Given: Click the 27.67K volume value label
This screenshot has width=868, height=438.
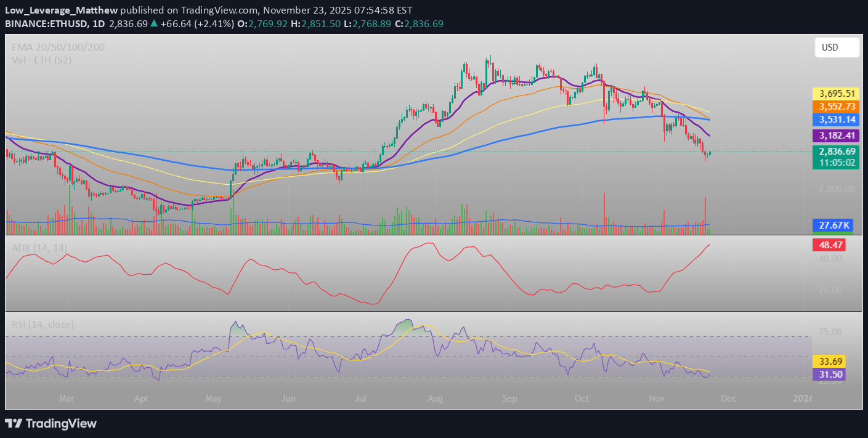Looking at the screenshot, I should click(x=833, y=225).
